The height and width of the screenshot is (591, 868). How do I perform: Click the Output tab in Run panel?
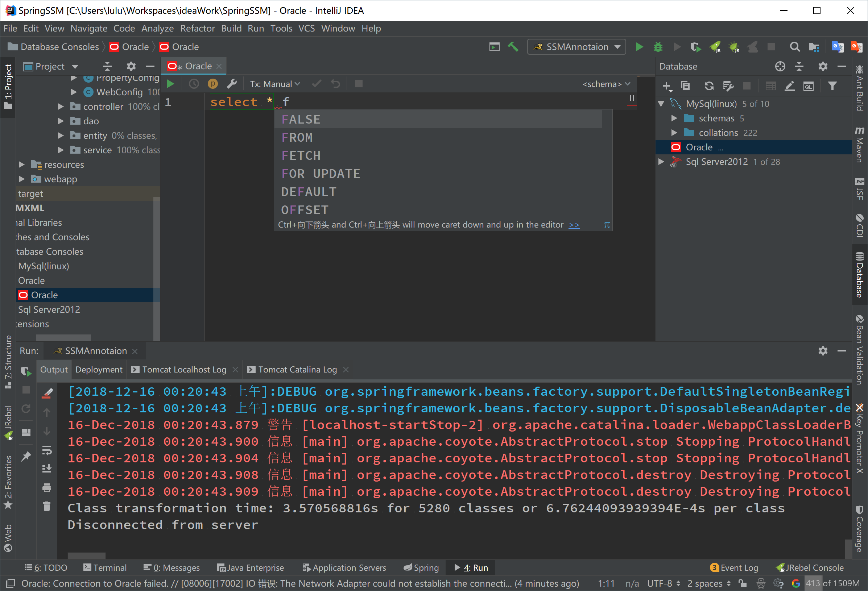(x=52, y=369)
